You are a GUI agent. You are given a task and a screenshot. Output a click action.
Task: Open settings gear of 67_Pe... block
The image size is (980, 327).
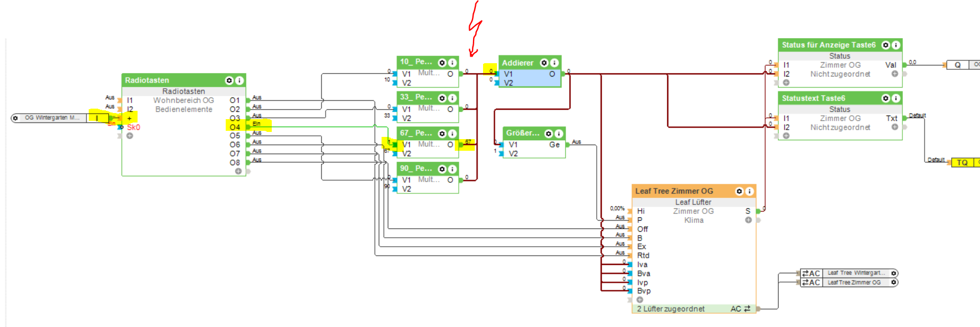pyautogui.click(x=442, y=134)
